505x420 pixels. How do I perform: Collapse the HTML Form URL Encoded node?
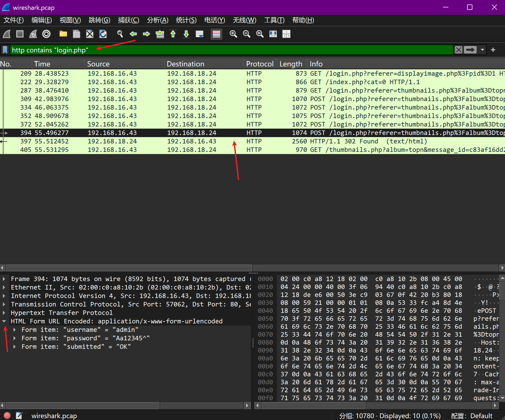4,321
